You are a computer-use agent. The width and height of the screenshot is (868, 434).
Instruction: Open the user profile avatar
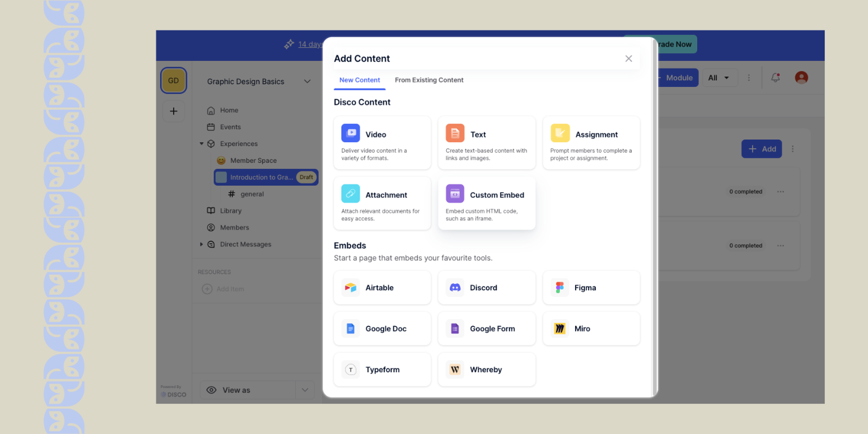pyautogui.click(x=801, y=78)
